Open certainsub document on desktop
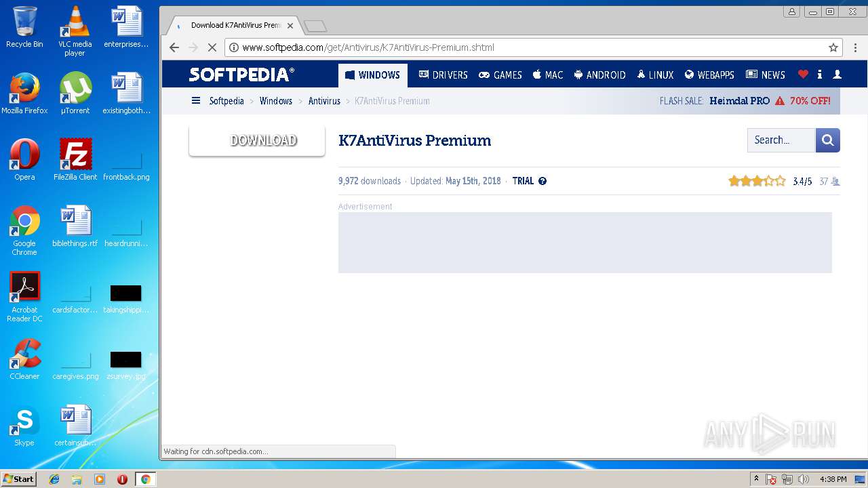Screen dimensions: 868x488 point(75,426)
